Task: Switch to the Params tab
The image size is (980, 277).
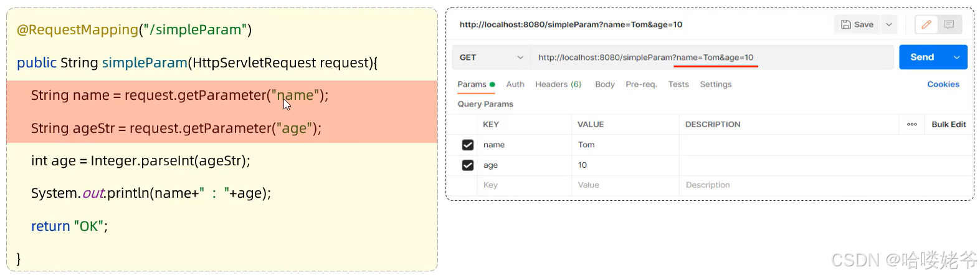Action: 476,84
